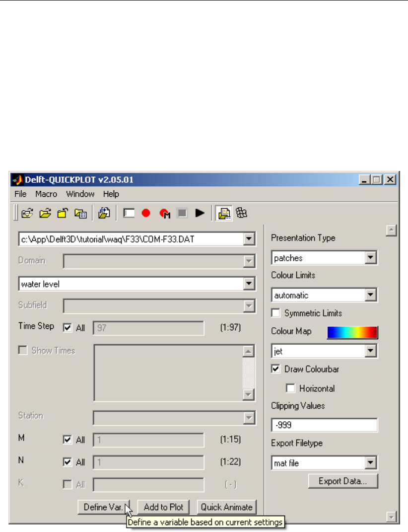Maximize the Delft-QUICKPLOT window
This screenshot has height=532, width=408.
pyautogui.click(x=376, y=179)
